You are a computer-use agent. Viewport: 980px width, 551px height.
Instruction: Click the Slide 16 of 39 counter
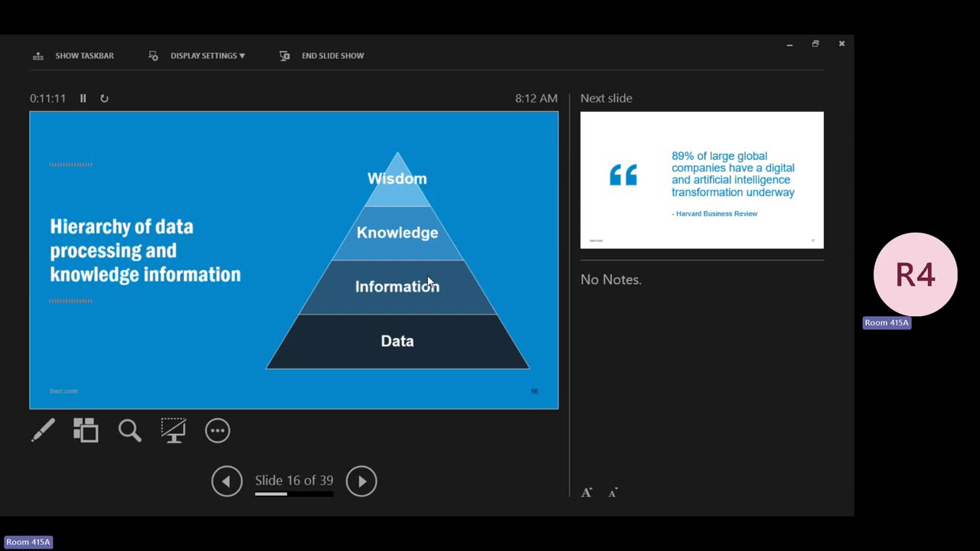(x=294, y=481)
